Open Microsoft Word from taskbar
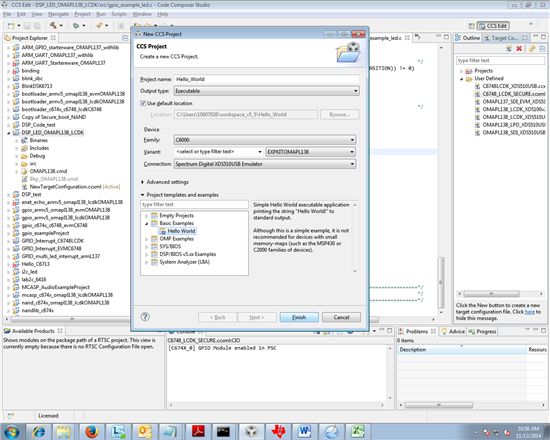This screenshot has height=440, width=550. (304, 432)
